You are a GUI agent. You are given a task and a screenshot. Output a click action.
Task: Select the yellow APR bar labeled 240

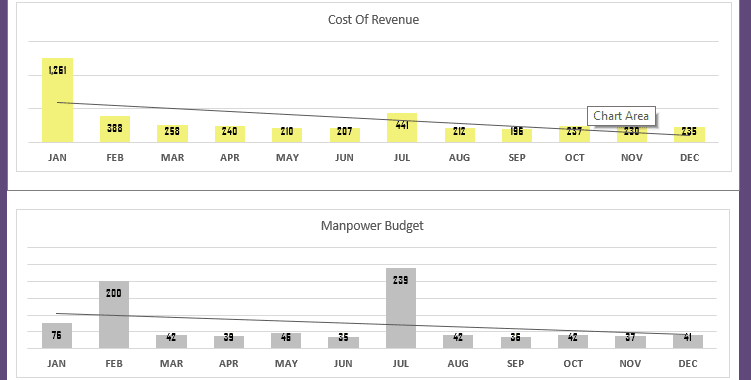229,134
